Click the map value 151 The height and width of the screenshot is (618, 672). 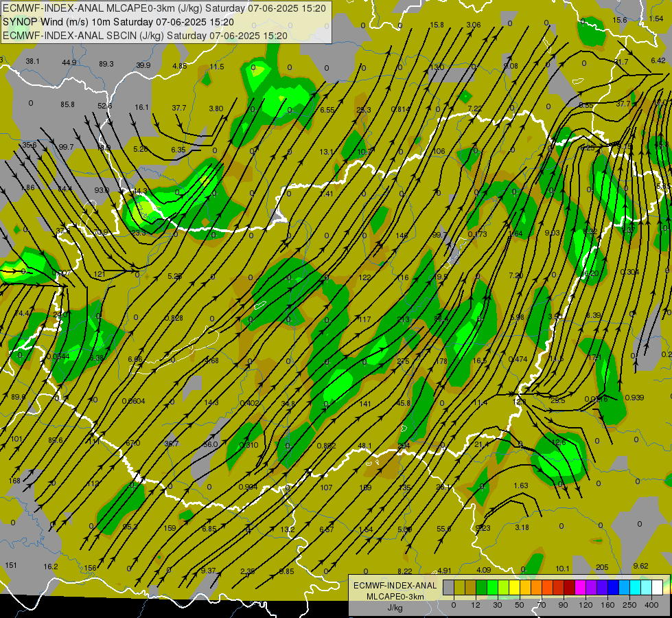point(11,565)
